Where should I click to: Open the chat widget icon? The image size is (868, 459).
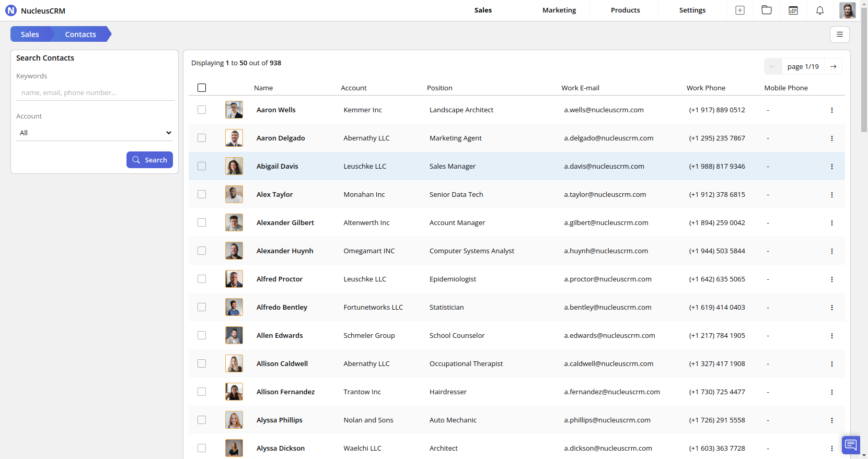(x=851, y=445)
